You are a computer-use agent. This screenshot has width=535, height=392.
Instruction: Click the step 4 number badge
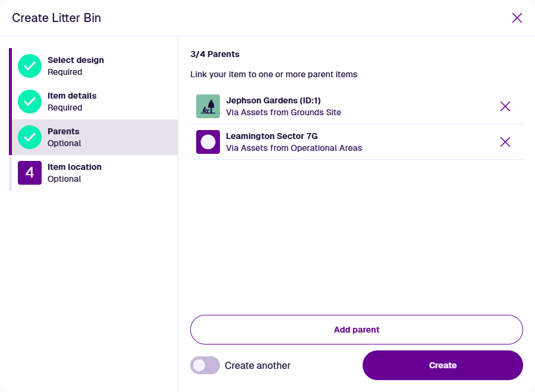point(30,173)
